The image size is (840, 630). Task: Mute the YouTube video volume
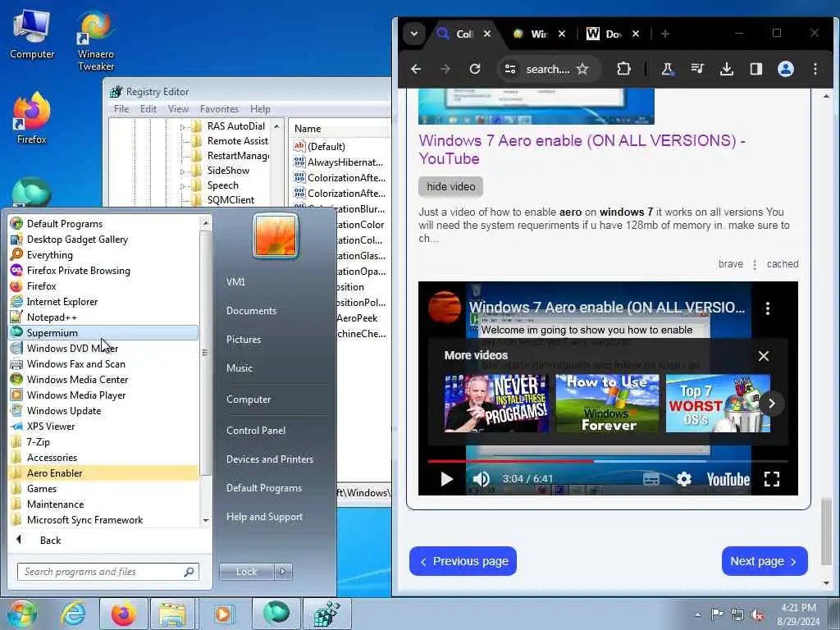(481, 479)
